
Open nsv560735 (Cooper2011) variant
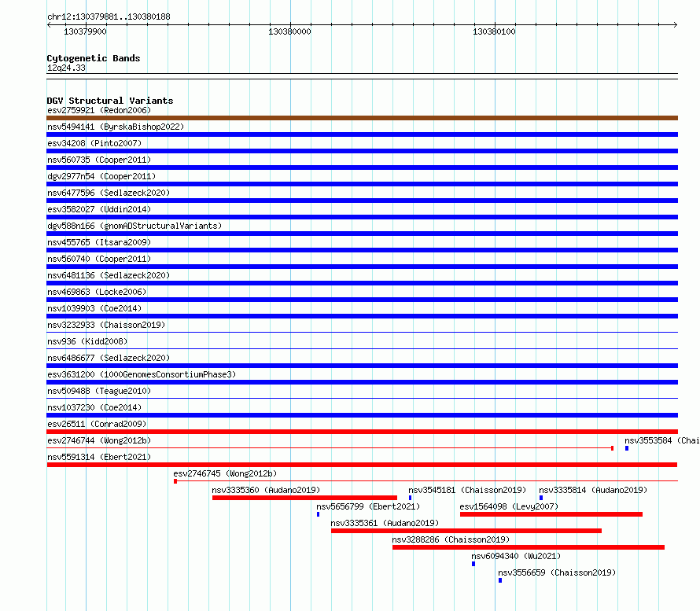click(x=99, y=160)
